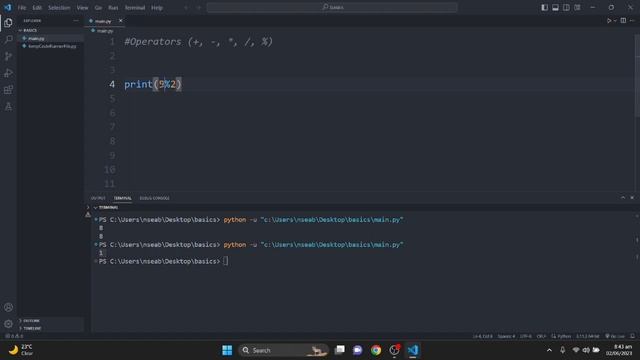Open the run button dropdown arrow
Viewport: 640px width, 360px height.
tap(615, 20)
